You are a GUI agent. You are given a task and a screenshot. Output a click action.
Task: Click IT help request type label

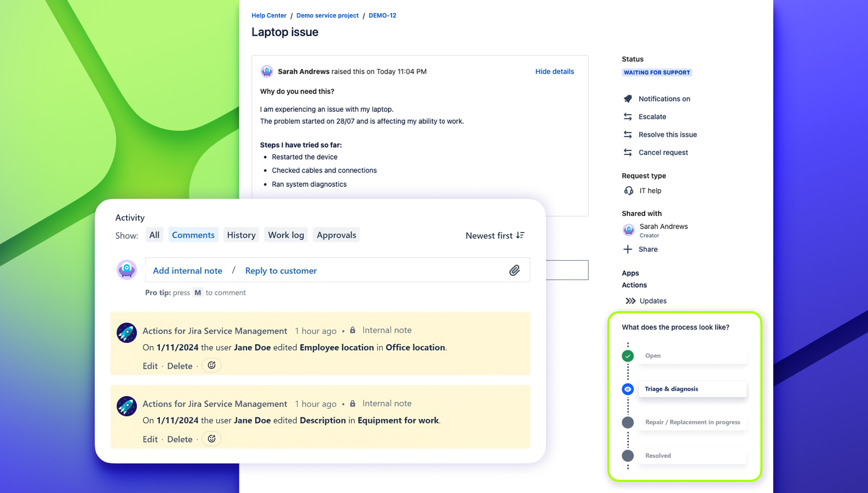pos(651,191)
